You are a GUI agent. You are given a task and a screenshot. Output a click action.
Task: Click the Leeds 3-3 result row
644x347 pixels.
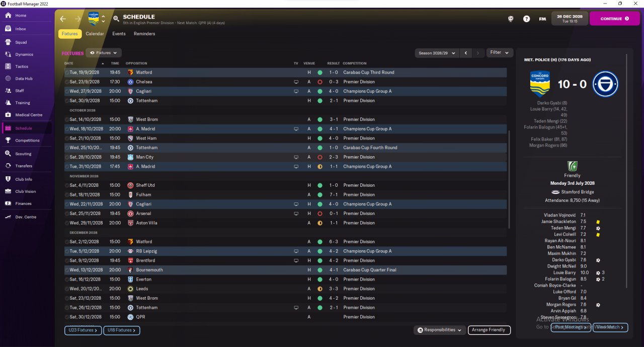(285, 289)
